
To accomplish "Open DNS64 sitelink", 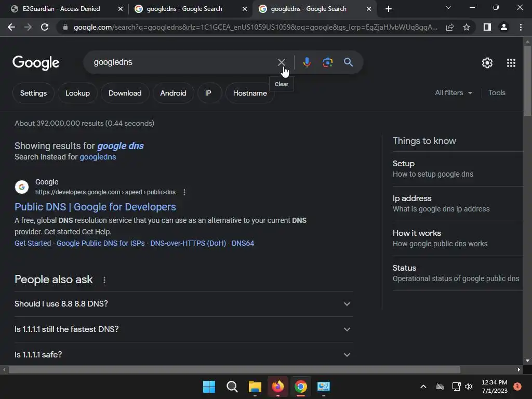I will point(243,243).
